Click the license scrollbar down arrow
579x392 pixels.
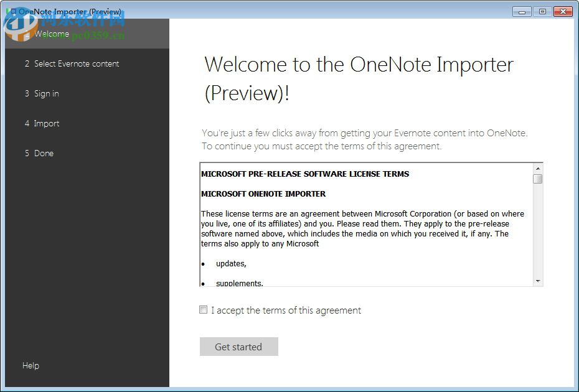click(x=537, y=281)
